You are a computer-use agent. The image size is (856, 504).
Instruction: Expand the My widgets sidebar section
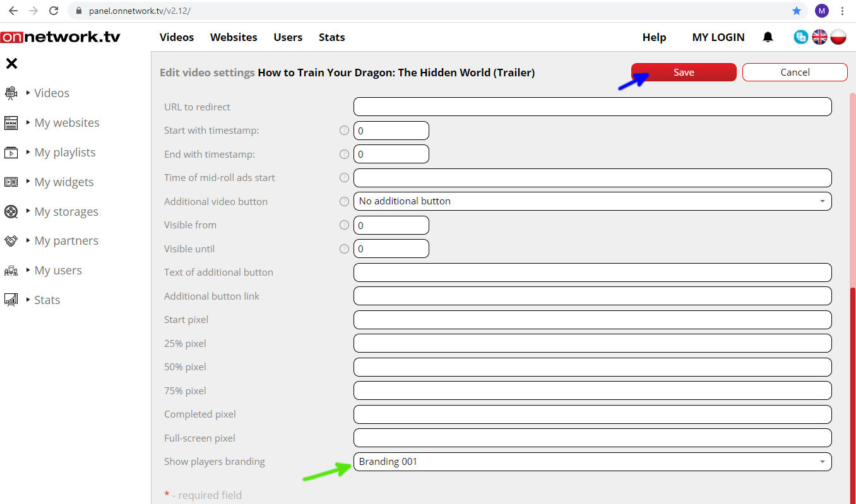pyautogui.click(x=63, y=182)
